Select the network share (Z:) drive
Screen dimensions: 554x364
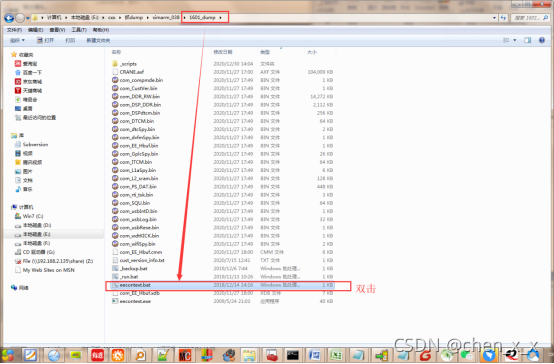(58, 261)
